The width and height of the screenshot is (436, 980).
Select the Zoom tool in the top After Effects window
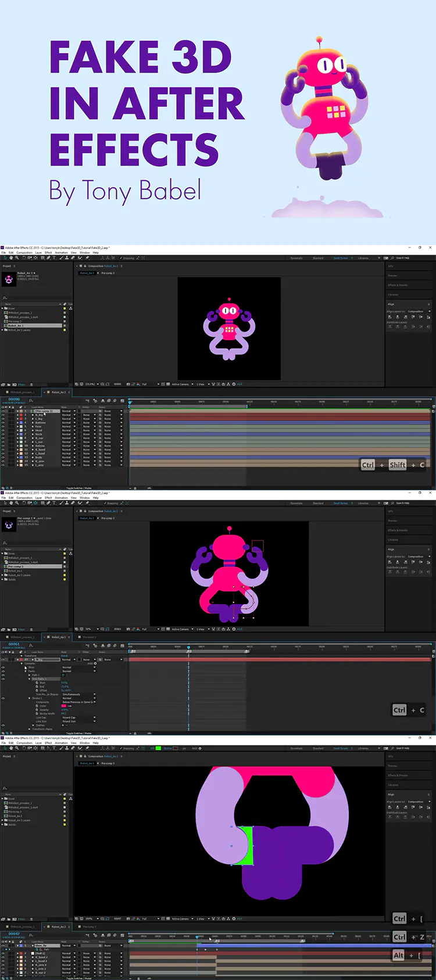pyautogui.click(x=17, y=258)
